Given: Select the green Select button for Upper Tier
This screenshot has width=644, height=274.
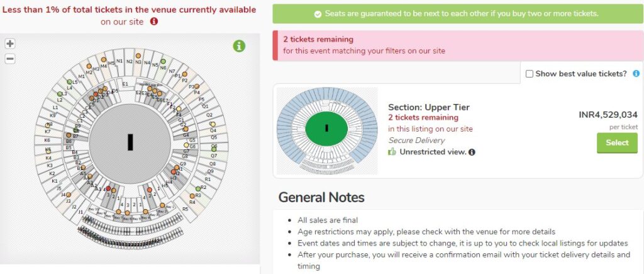Looking at the screenshot, I should [x=617, y=143].
